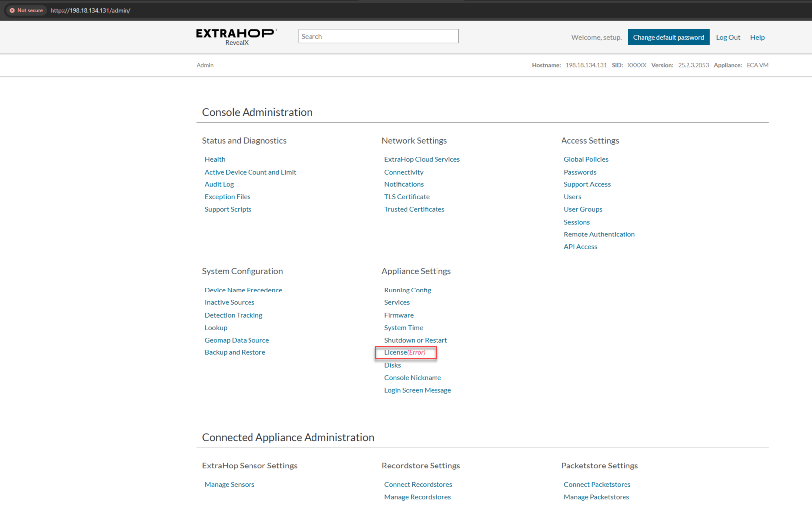Click Change default password button
This screenshot has width=812, height=525.
(x=669, y=37)
